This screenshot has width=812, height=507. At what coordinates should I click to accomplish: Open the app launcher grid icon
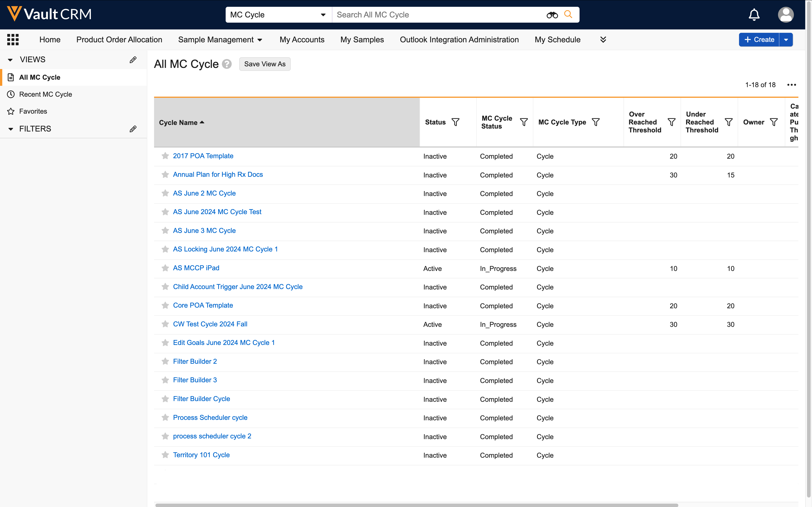13,40
